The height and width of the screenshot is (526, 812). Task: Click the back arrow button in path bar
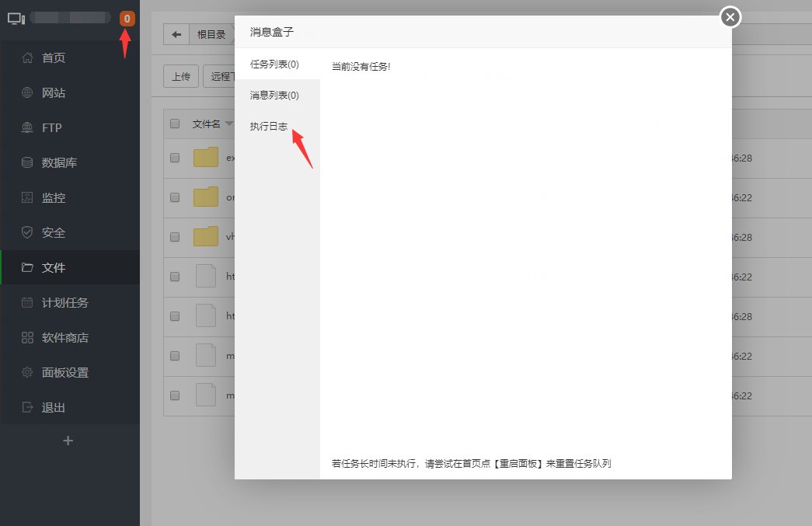176,34
